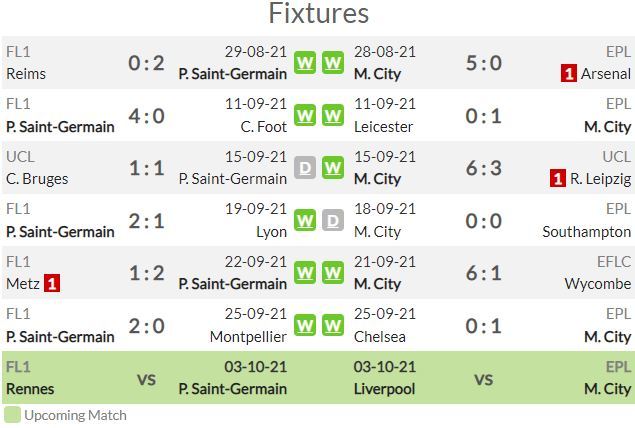Click the Fixtures heading

click(x=319, y=13)
